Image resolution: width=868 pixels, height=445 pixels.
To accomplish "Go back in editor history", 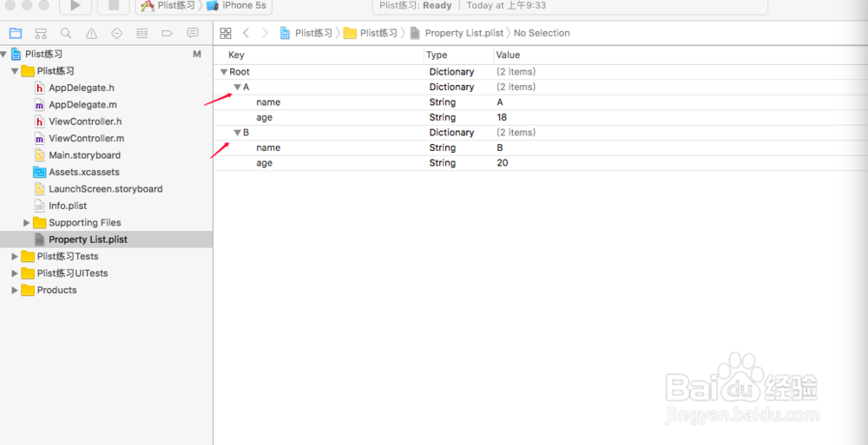I will (246, 33).
